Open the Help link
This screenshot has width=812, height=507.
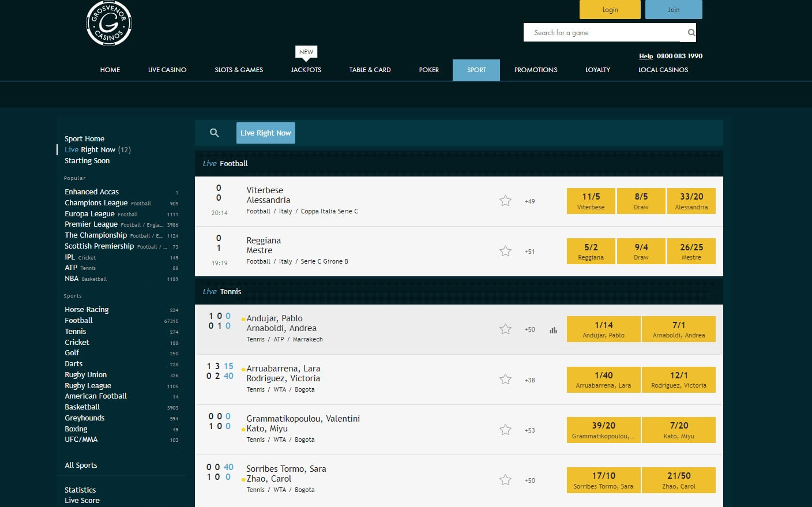pyautogui.click(x=646, y=56)
